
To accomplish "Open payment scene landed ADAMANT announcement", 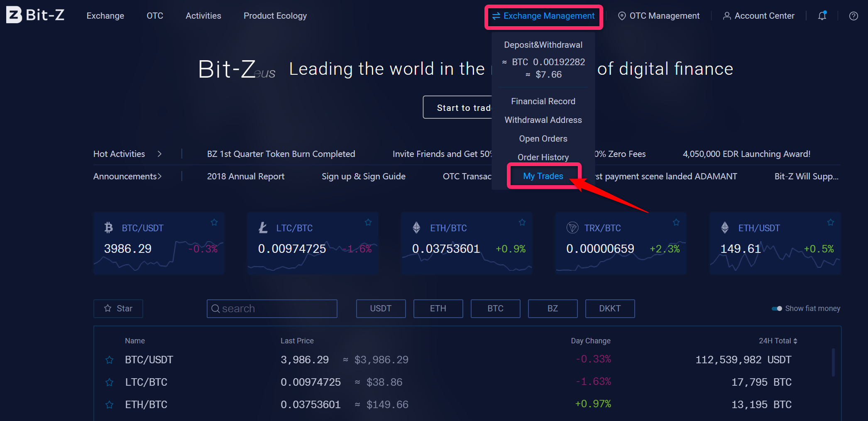I will tap(666, 176).
